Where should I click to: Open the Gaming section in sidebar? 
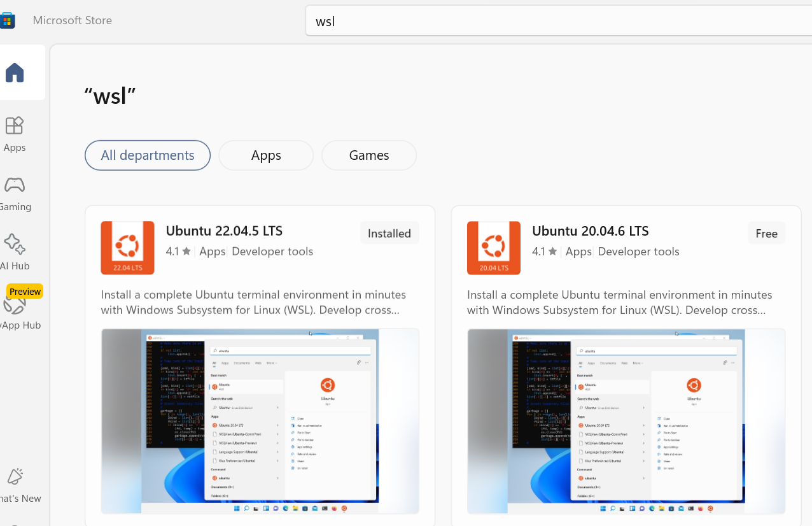click(x=15, y=194)
